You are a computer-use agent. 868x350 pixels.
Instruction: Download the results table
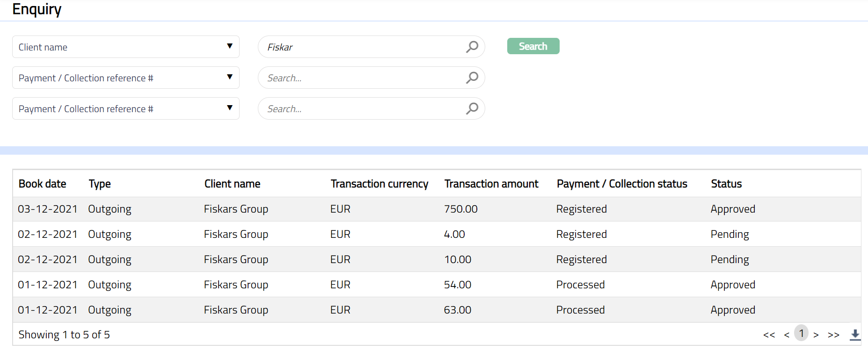point(855,334)
